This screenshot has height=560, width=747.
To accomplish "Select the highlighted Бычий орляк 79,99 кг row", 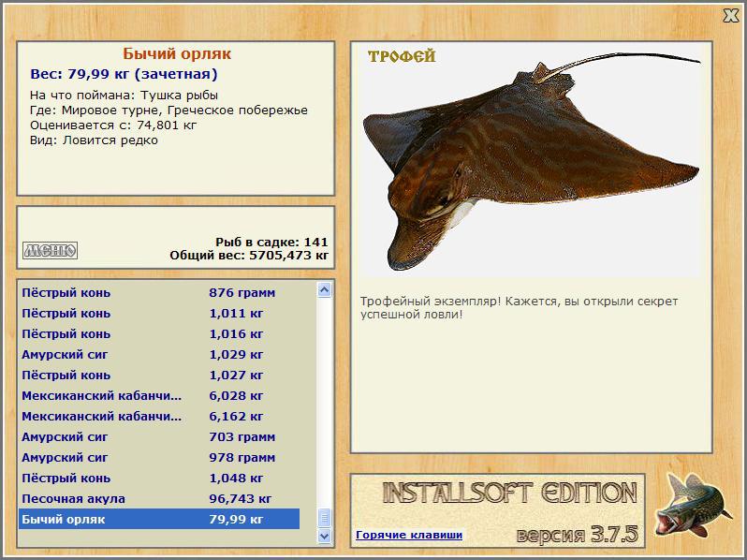I will [159, 519].
